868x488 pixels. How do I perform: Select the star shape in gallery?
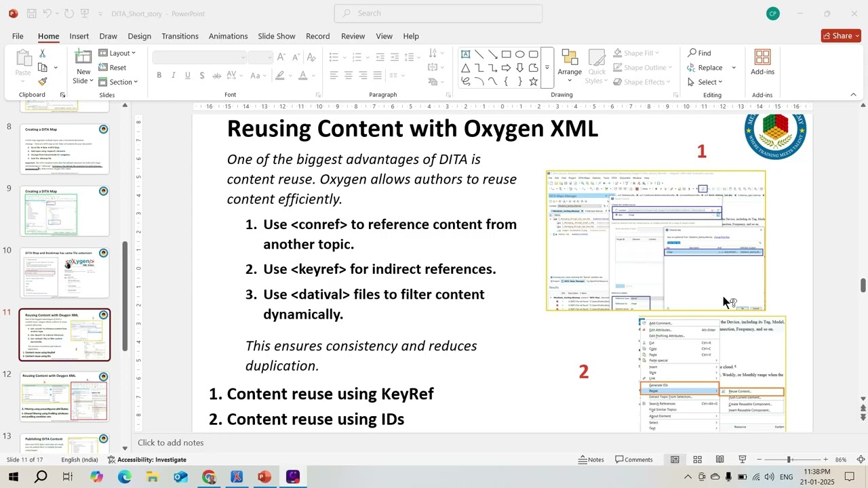(x=534, y=81)
